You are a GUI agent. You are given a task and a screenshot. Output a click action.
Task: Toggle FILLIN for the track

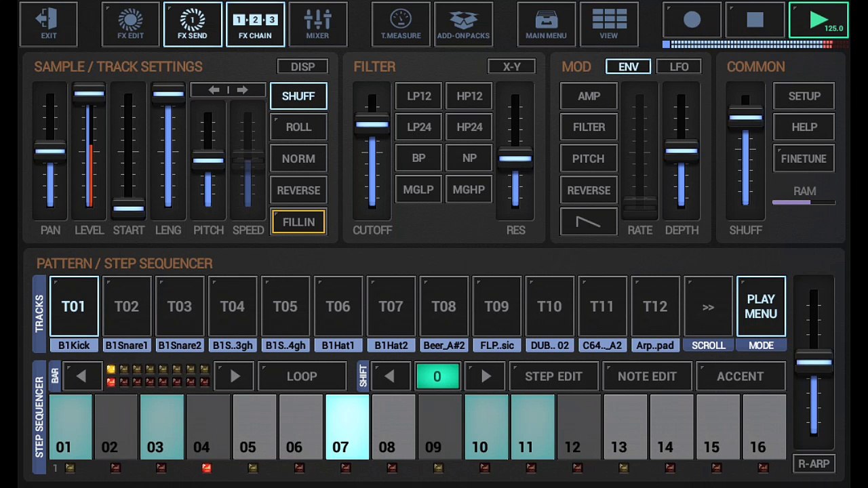coord(298,222)
